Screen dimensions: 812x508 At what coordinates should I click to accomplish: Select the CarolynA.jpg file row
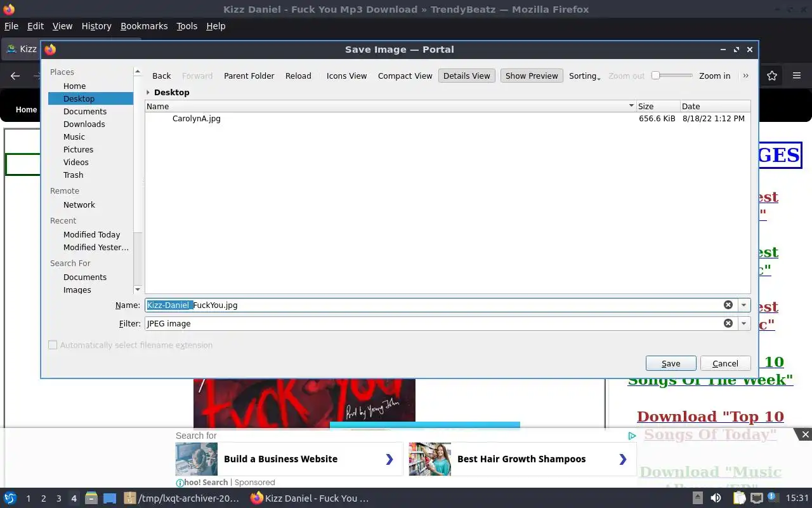(x=447, y=118)
